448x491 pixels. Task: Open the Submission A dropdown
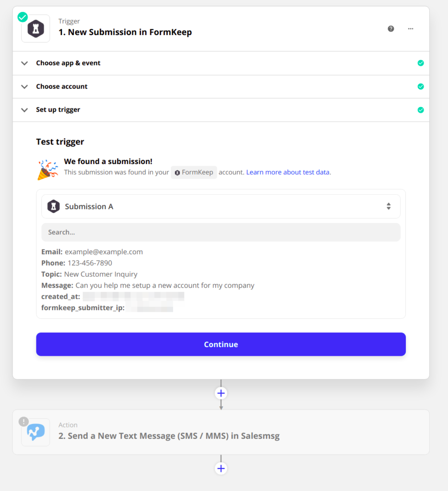click(x=221, y=207)
